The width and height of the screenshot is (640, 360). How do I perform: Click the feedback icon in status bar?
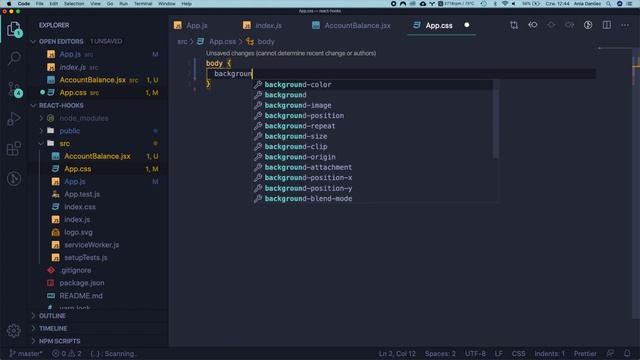tap(610, 353)
